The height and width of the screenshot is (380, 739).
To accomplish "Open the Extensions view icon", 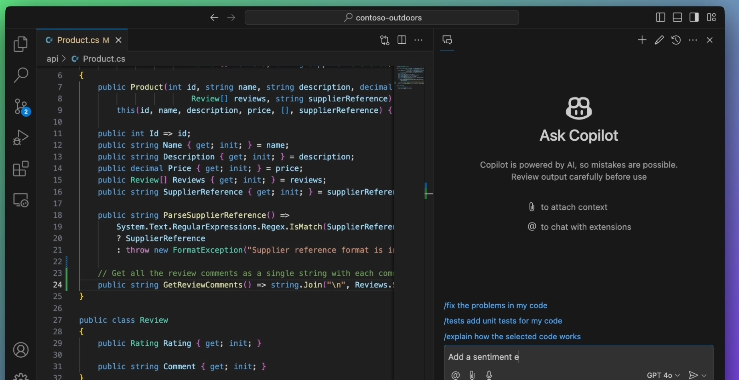I will (20, 168).
